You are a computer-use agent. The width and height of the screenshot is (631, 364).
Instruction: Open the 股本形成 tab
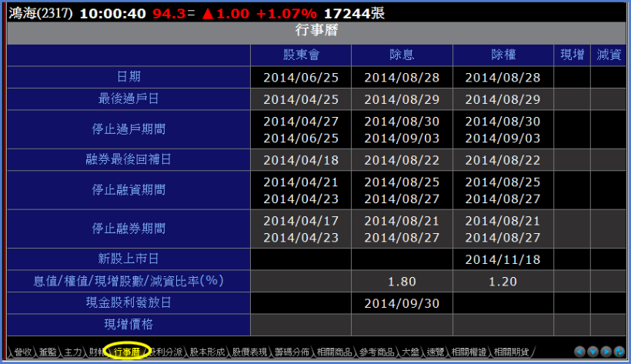(207, 352)
